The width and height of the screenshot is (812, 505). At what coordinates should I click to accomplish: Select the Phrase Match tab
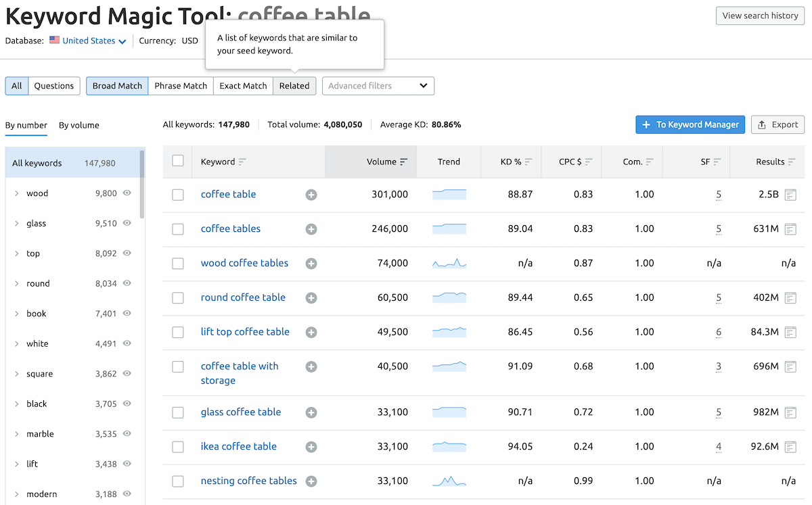181,86
